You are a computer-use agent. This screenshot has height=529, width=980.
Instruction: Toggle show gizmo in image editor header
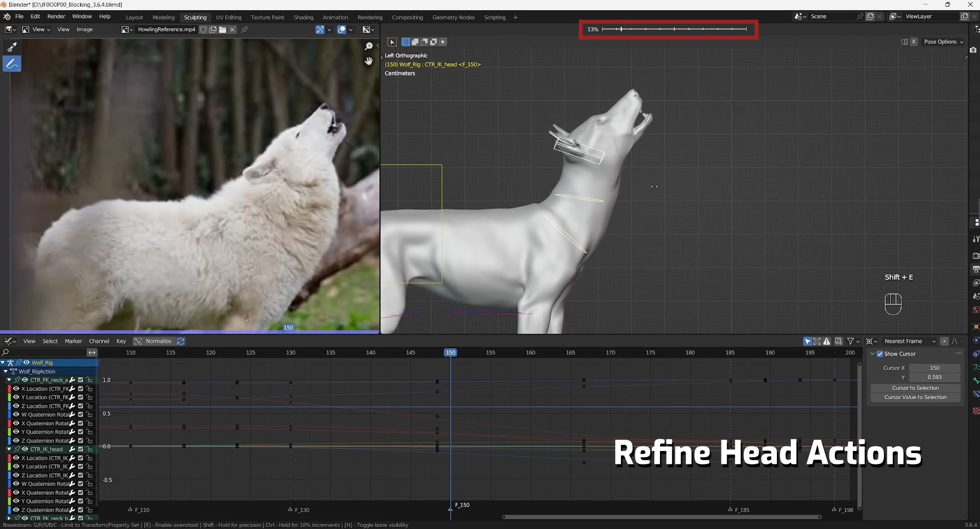tap(320, 30)
